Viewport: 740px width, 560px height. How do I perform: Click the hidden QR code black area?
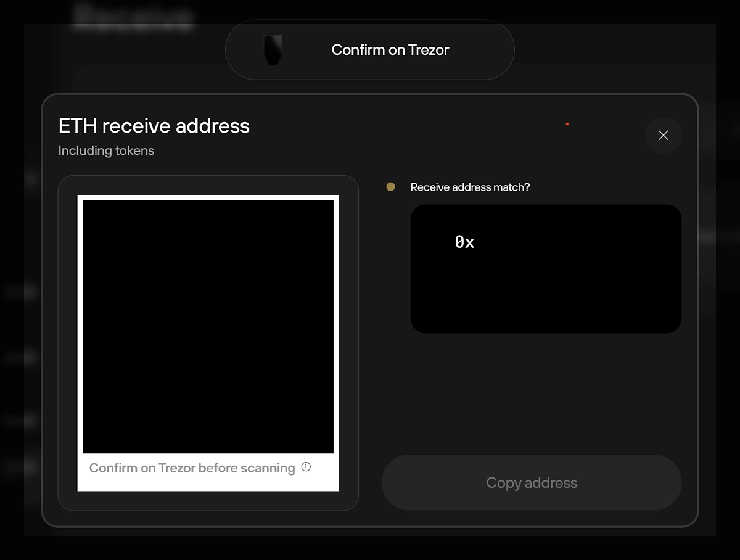click(x=208, y=326)
